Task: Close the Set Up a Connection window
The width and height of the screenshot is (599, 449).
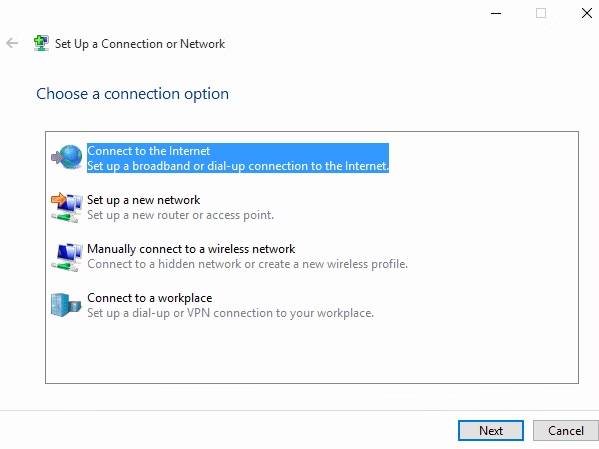Action: [x=587, y=13]
